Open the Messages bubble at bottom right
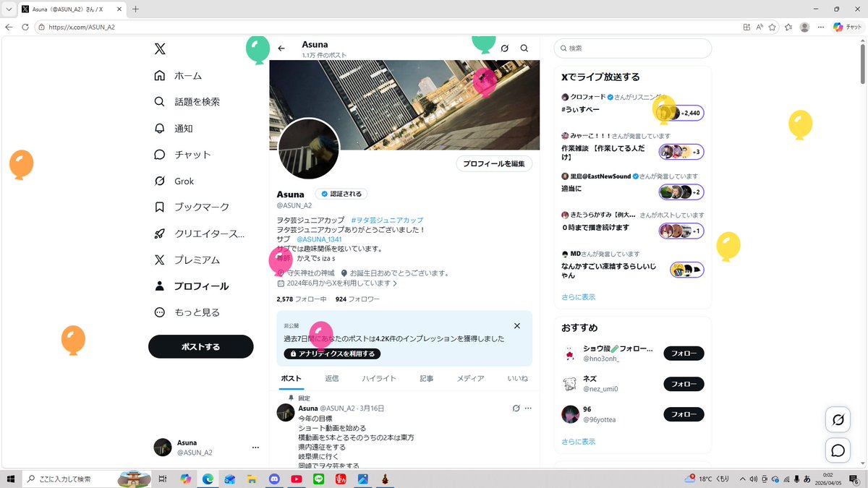Screen dimensions: 868x488 [838, 450]
